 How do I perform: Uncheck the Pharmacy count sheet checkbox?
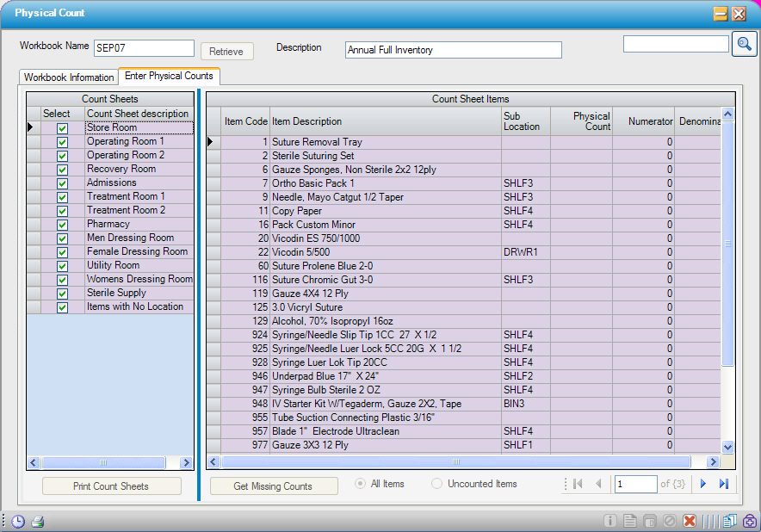[x=62, y=225]
